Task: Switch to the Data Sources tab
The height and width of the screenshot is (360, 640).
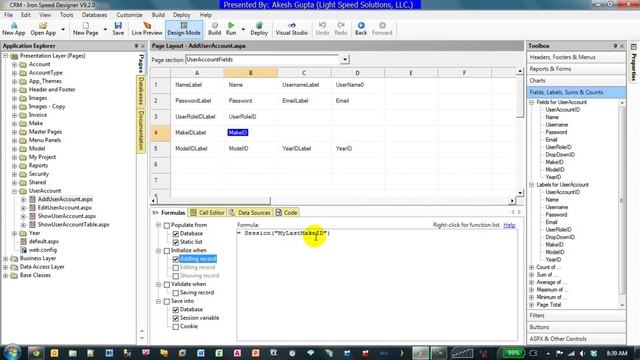Action: pos(250,213)
